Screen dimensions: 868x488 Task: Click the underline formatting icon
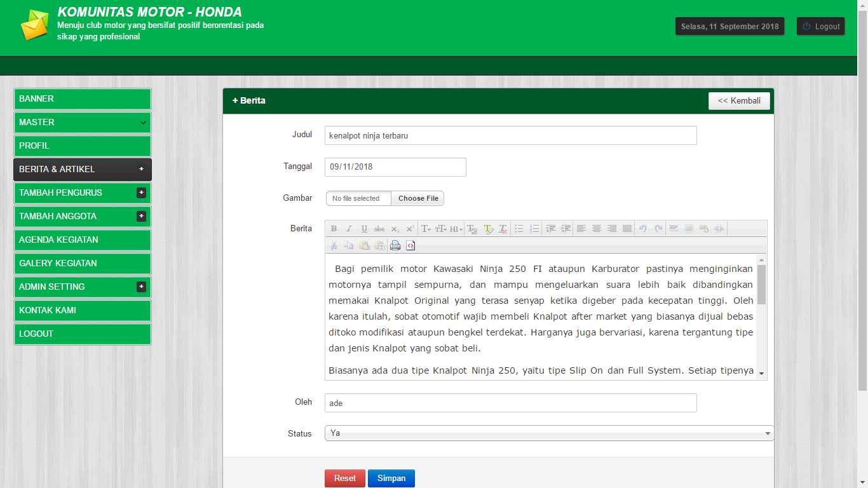coord(364,229)
